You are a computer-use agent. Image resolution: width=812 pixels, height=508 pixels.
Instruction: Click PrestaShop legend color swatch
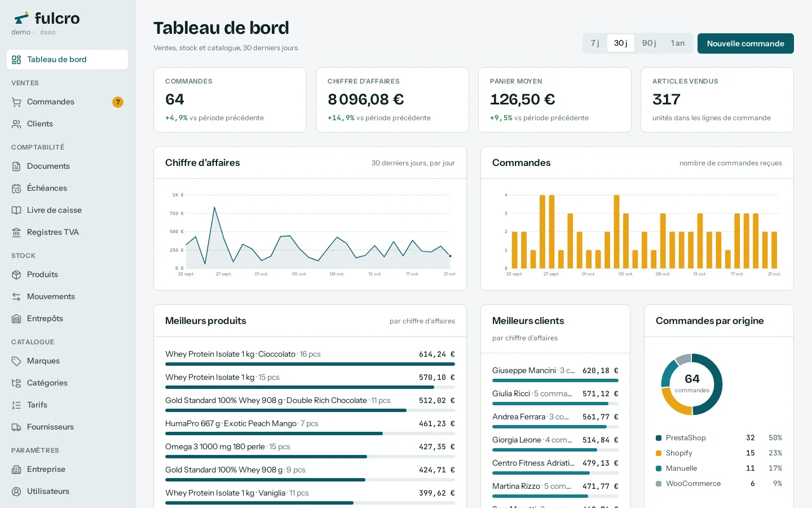pyautogui.click(x=659, y=438)
